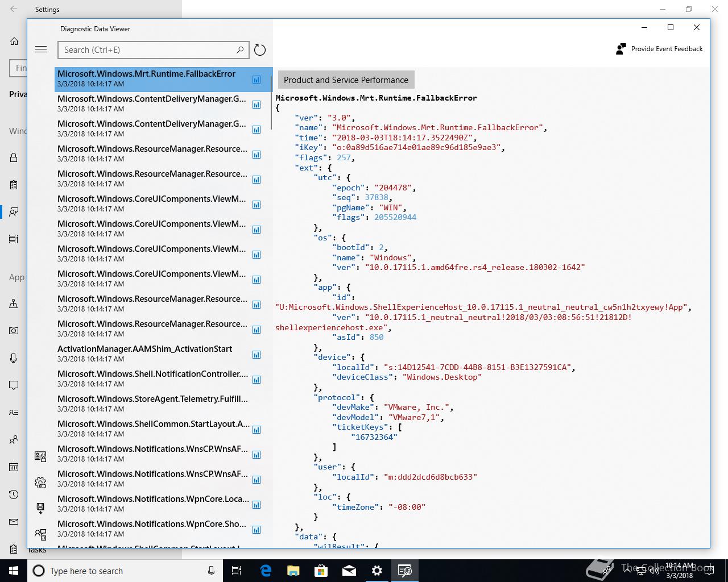Click the search magnifier icon
Image resolution: width=728 pixels, height=582 pixels.
[240, 50]
